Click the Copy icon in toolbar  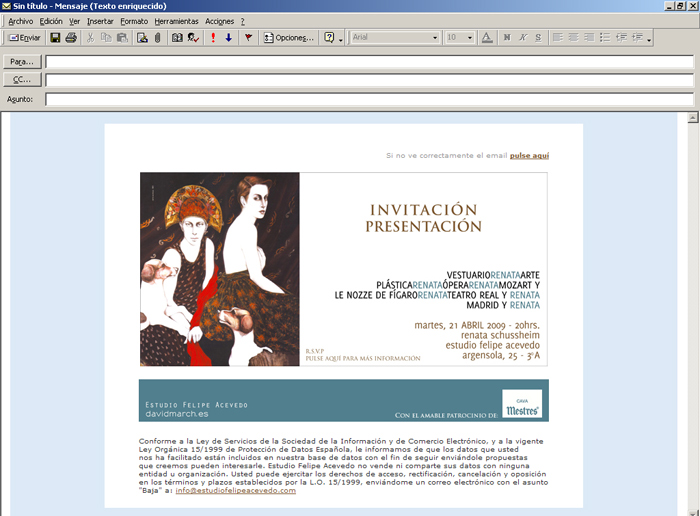tap(106, 38)
